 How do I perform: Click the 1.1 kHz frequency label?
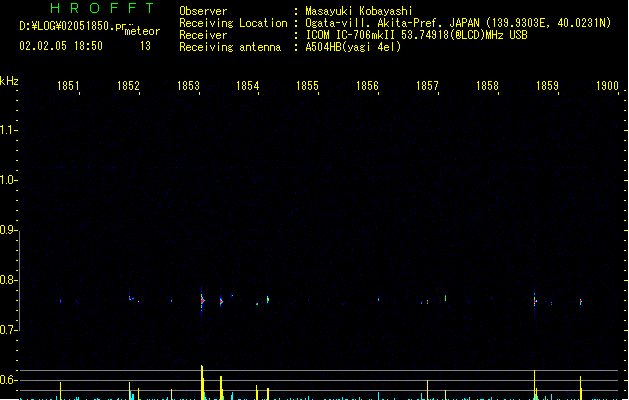tap(7, 130)
